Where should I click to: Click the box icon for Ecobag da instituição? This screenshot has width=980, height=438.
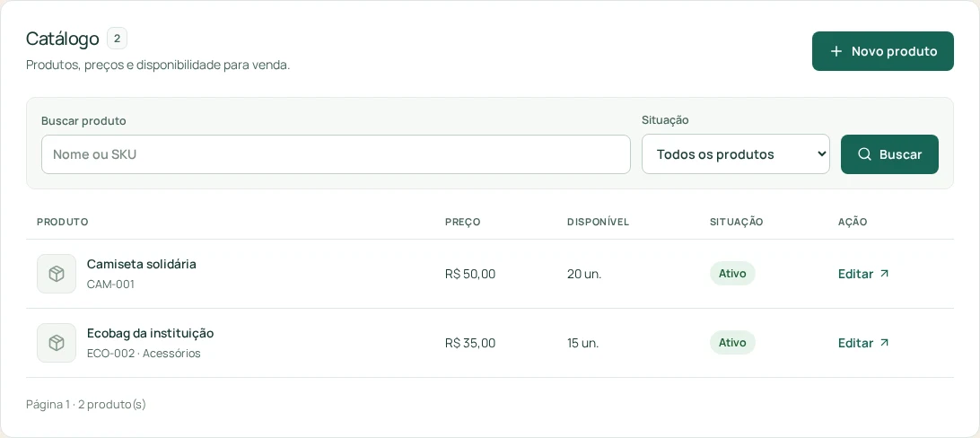pos(57,343)
